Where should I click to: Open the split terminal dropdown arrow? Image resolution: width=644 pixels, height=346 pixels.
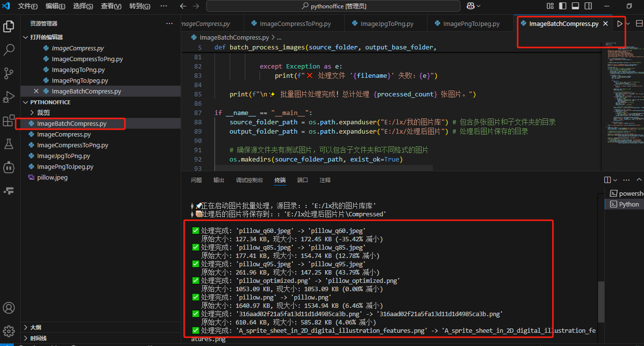[x=615, y=180]
